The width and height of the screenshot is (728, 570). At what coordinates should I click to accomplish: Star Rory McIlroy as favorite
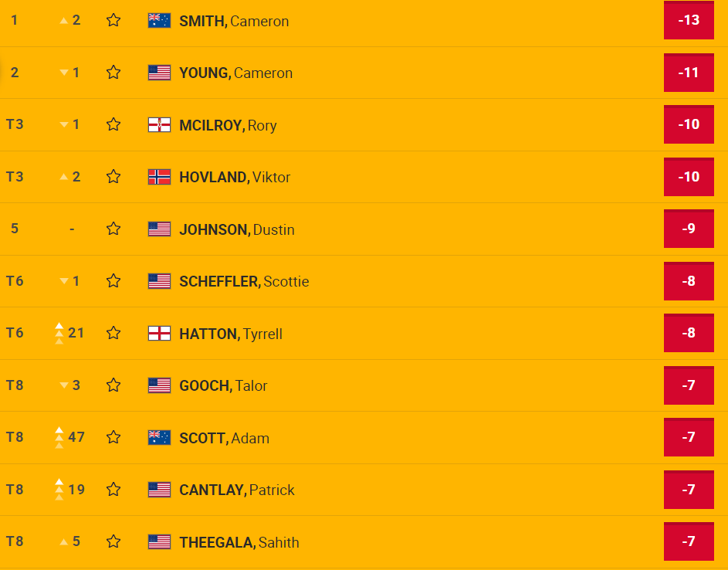(113, 124)
